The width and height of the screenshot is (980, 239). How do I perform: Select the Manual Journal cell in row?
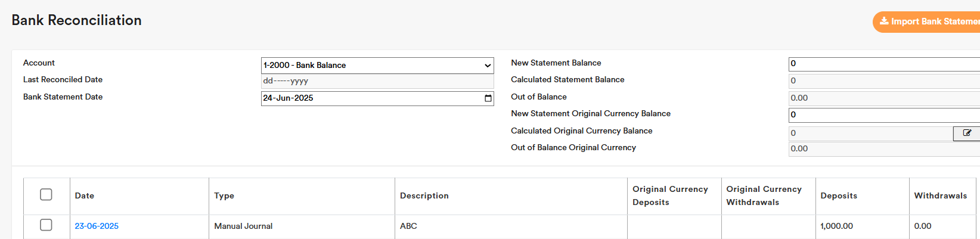[243, 226]
